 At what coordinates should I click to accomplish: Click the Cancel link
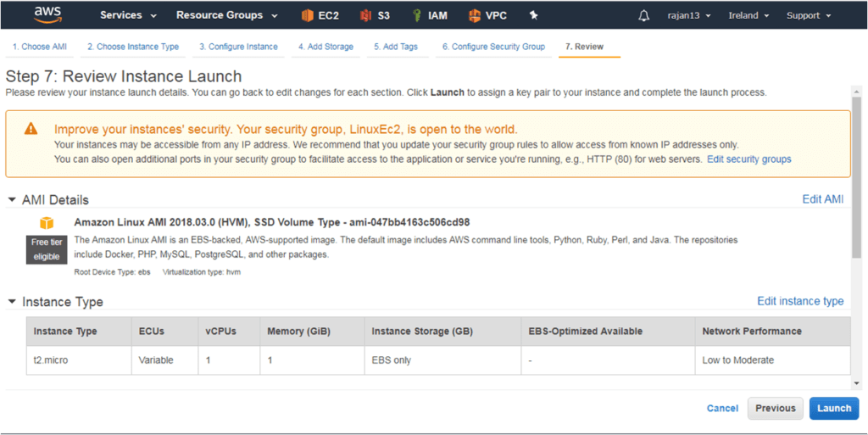(x=722, y=409)
